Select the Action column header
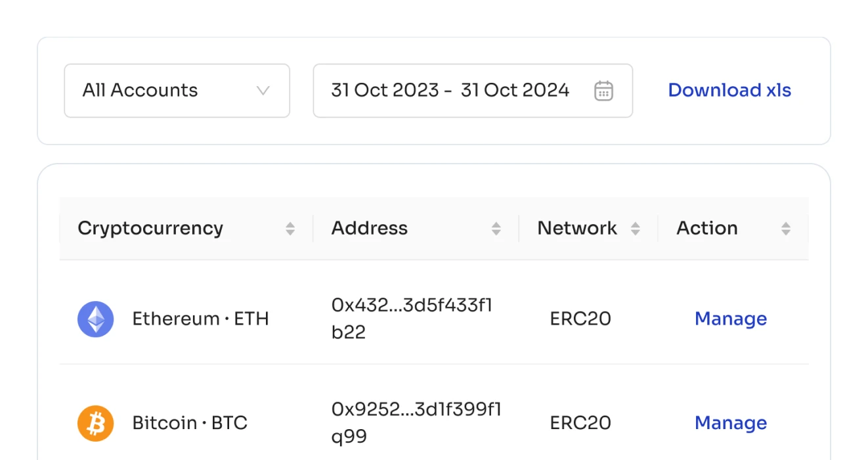Screen dimensions: 868x460 pyautogui.click(x=706, y=228)
